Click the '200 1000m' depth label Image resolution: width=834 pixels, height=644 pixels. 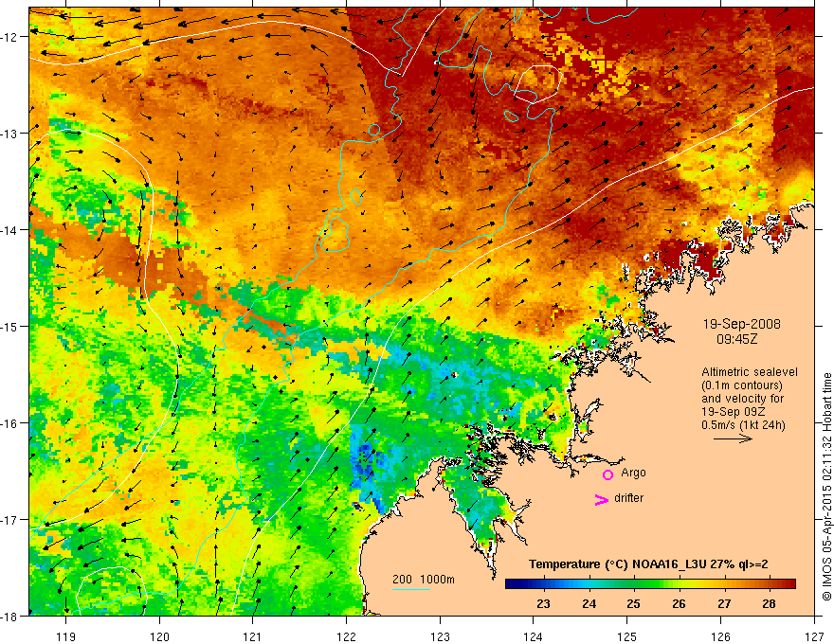[424, 580]
